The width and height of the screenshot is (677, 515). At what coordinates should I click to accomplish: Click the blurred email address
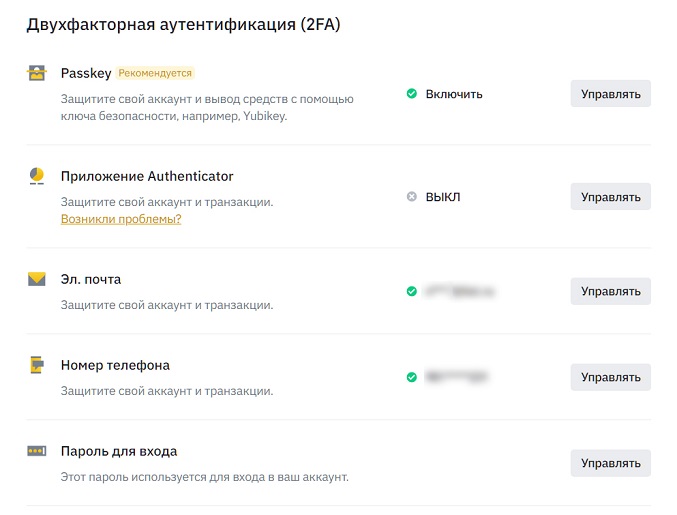pos(461,292)
